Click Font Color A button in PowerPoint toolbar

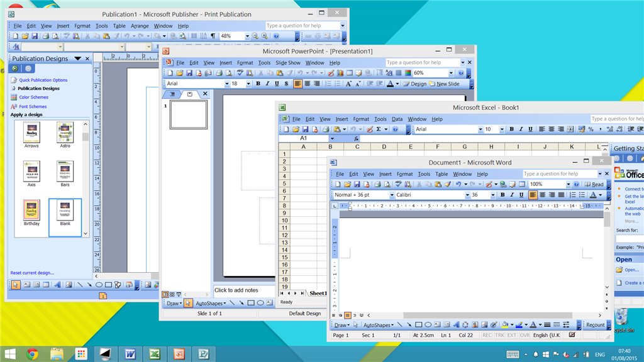[390, 84]
